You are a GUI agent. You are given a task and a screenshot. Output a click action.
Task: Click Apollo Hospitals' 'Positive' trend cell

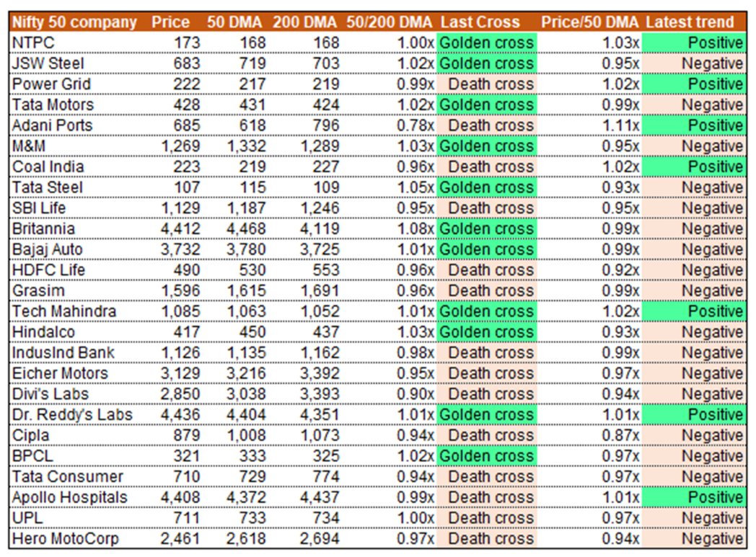[694, 498]
